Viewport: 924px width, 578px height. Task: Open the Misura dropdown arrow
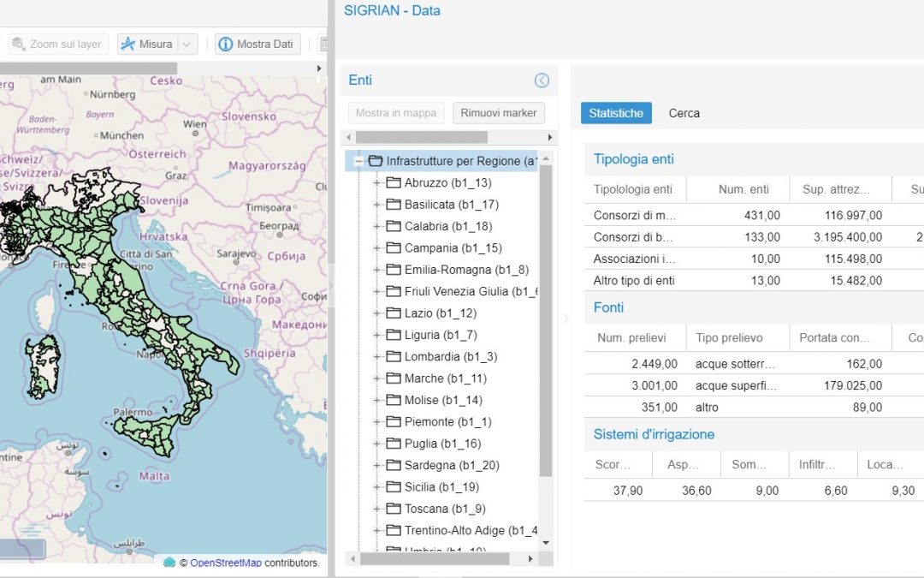(x=188, y=44)
